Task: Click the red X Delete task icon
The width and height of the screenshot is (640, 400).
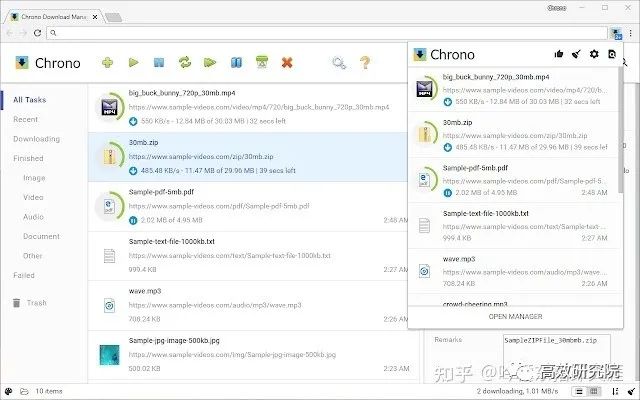Action: 287,62
